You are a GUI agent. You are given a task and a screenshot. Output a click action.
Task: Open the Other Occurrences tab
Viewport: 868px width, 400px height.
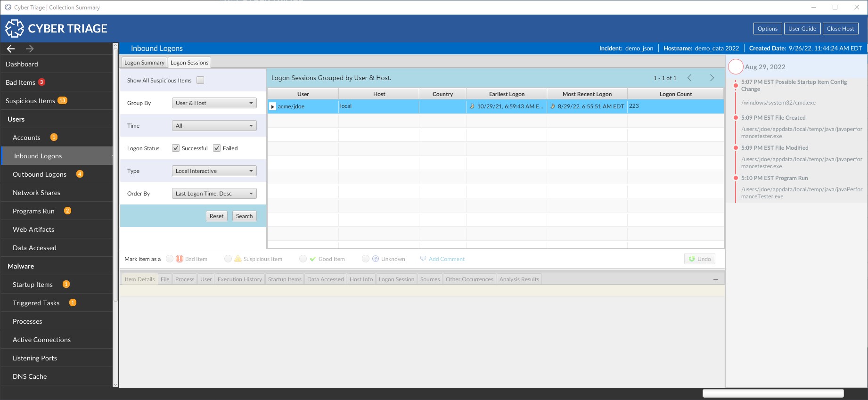pos(469,279)
